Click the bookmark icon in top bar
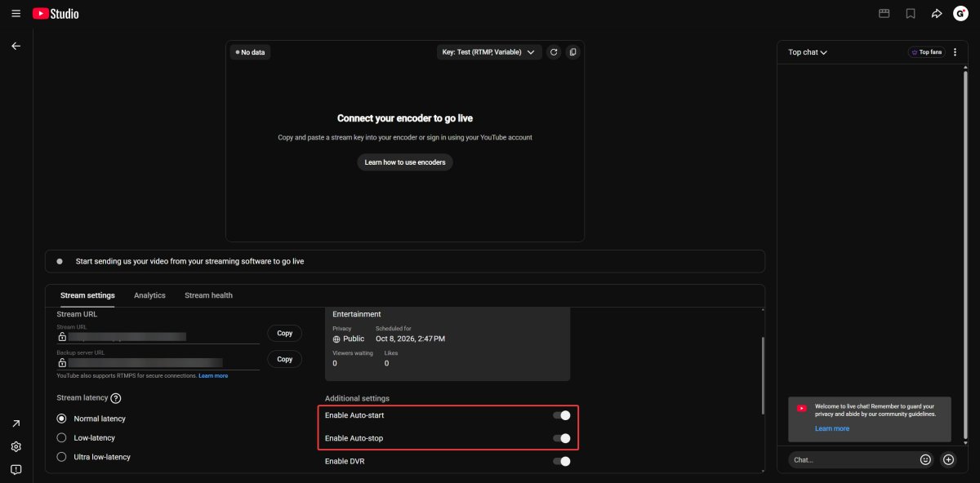The width and height of the screenshot is (980, 483). coord(911,14)
